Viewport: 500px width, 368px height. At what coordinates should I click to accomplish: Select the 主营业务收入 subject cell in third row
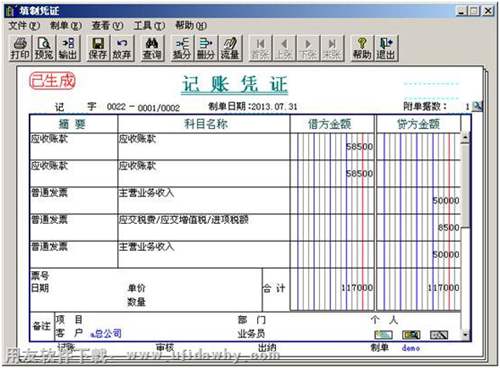point(204,200)
